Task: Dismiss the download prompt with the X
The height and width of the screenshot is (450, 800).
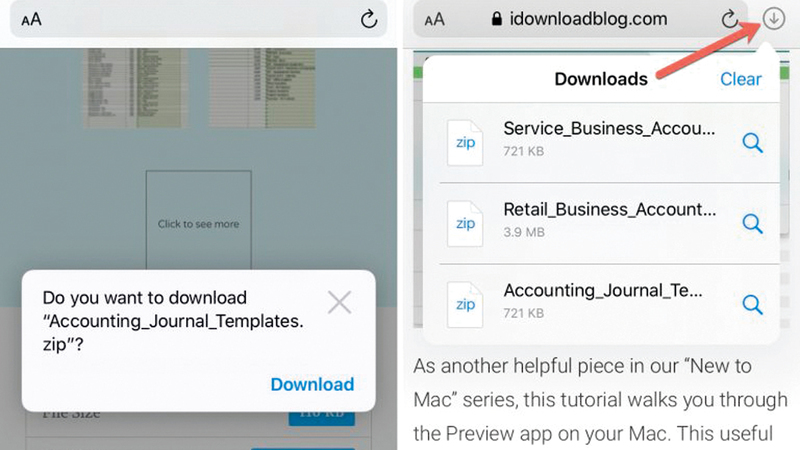Action: 340,302
